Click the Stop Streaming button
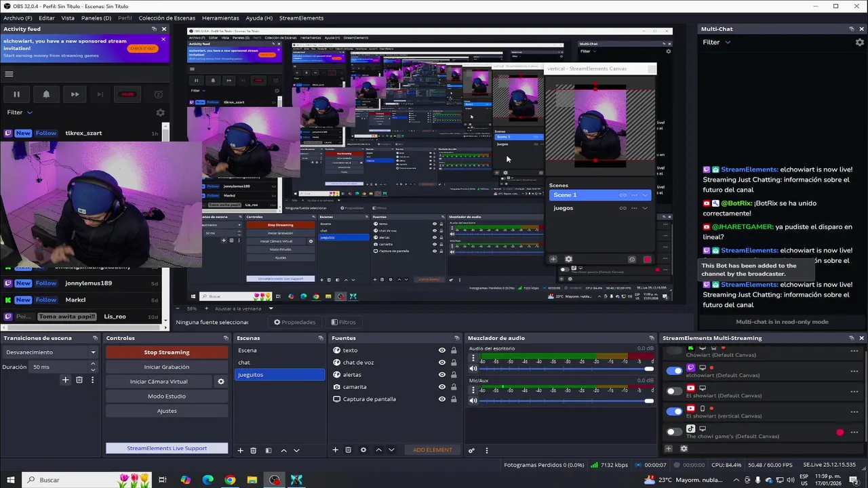The image size is (868, 488). (167, 352)
